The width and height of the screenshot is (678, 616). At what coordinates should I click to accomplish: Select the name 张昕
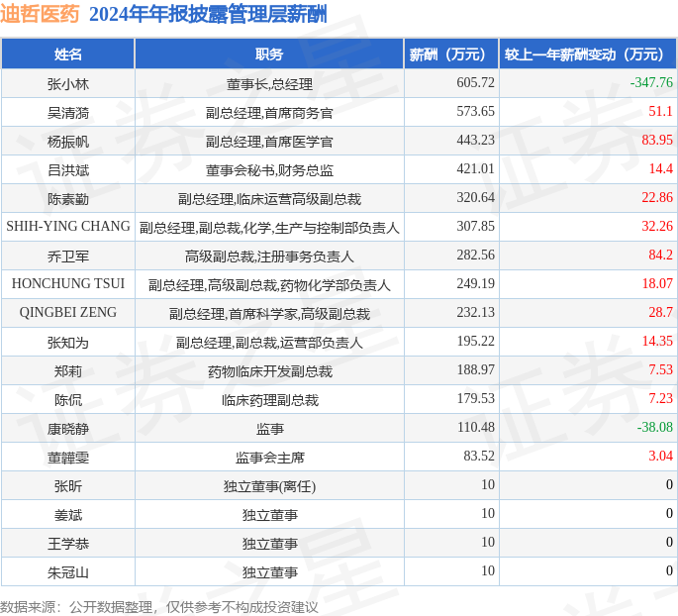pyautogui.click(x=68, y=486)
